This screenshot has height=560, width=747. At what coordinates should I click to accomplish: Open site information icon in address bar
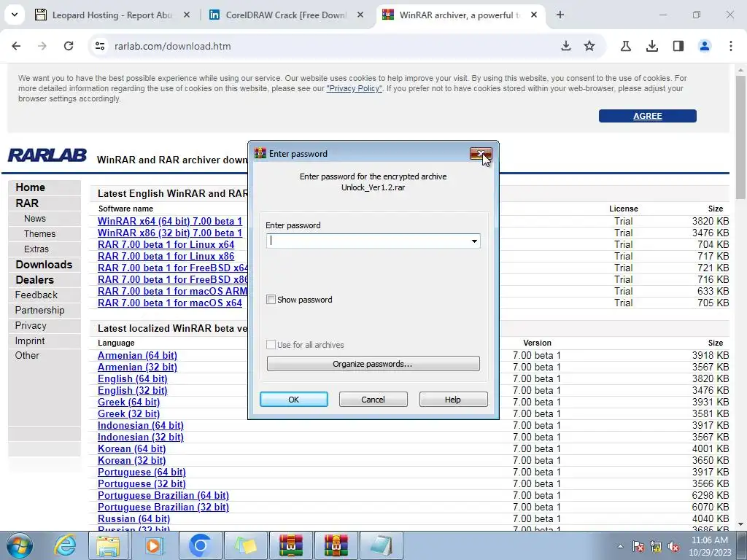100,46
